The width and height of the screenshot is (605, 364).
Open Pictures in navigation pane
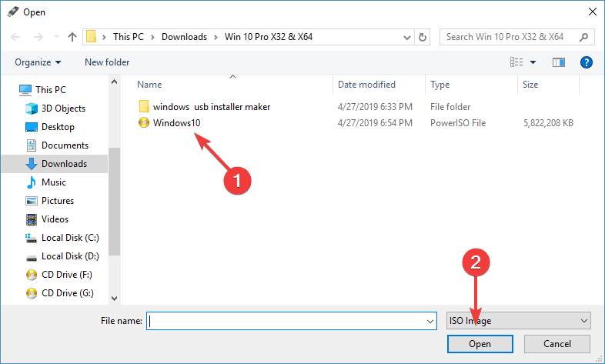pyautogui.click(x=58, y=201)
